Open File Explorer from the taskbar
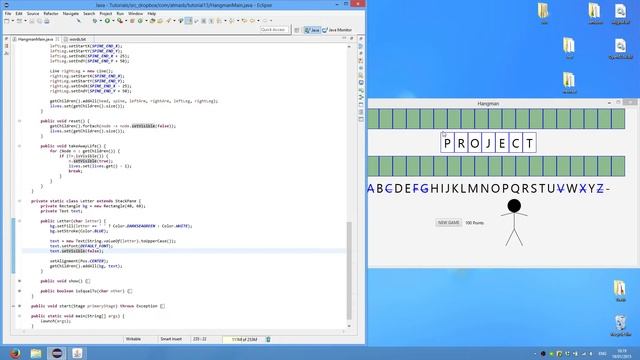 tap(36, 353)
